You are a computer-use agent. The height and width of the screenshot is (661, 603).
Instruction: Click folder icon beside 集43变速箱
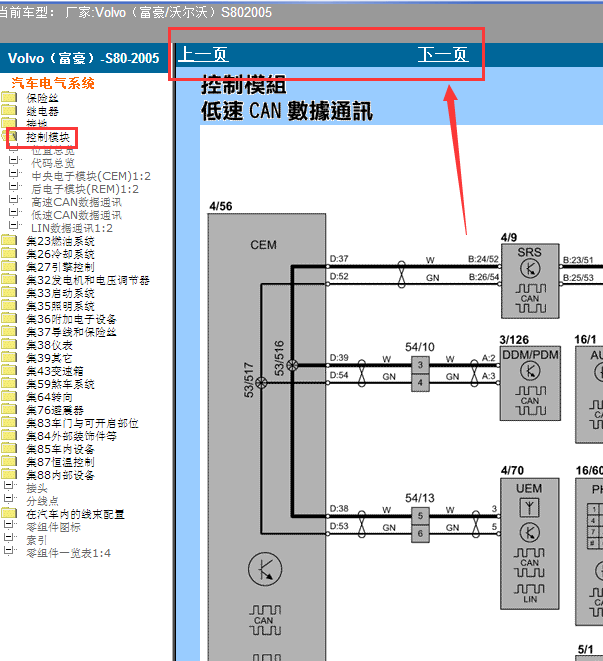pyautogui.click(x=9, y=371)
